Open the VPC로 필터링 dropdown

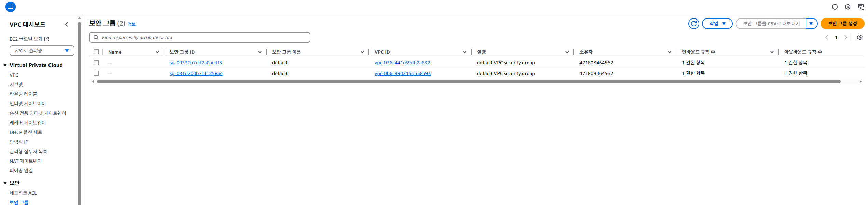click(x=42, y=51)
